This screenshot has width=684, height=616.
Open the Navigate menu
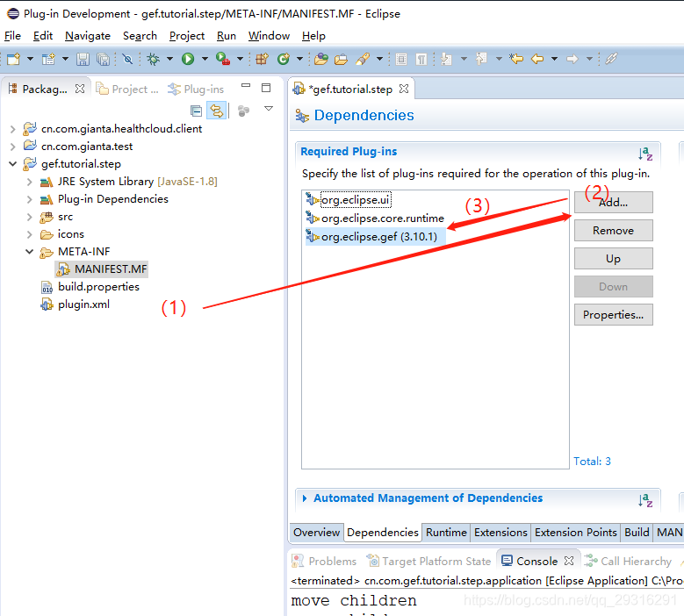point(88,36)
